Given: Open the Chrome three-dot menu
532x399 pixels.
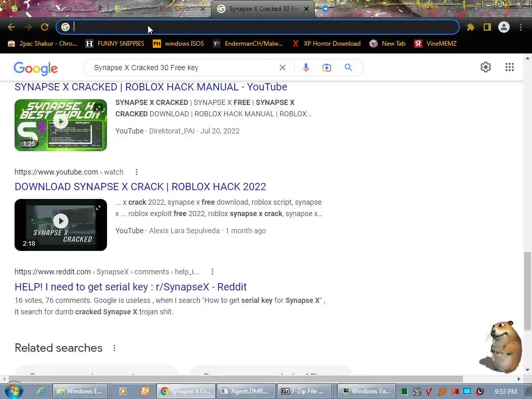Looking at the screenshot, I should click(521, 27).
